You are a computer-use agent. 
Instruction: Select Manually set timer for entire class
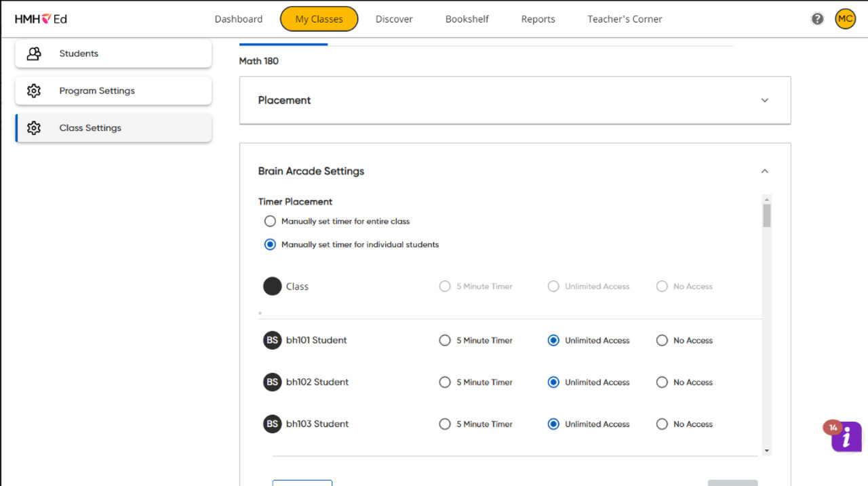click(270, 221)
